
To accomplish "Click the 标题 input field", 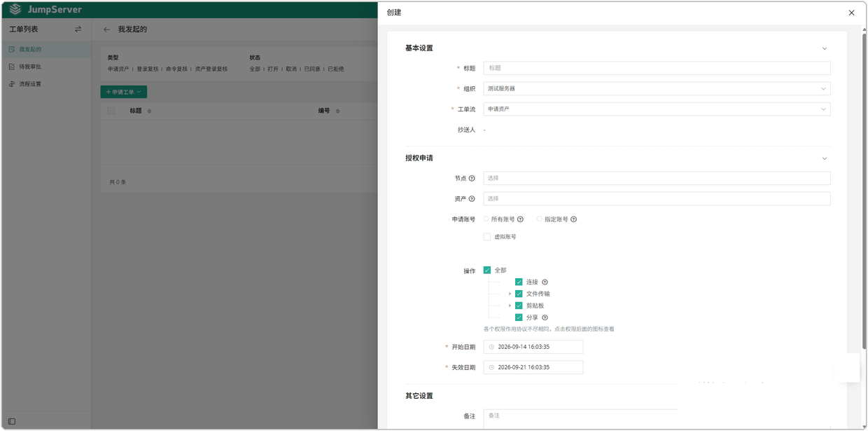I will (657, 68).
